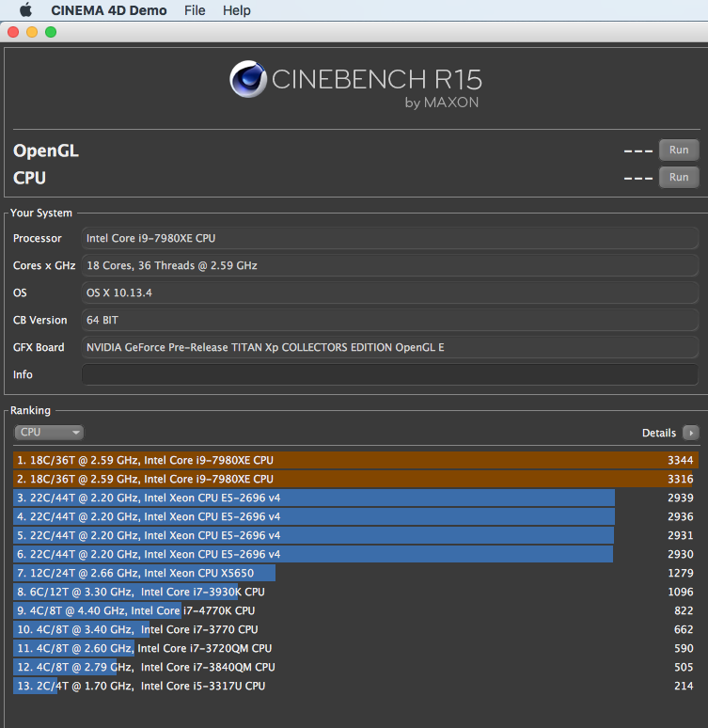
Task: Select ranking row 3 Xeon E5-2696 v4
Action: 355,498
